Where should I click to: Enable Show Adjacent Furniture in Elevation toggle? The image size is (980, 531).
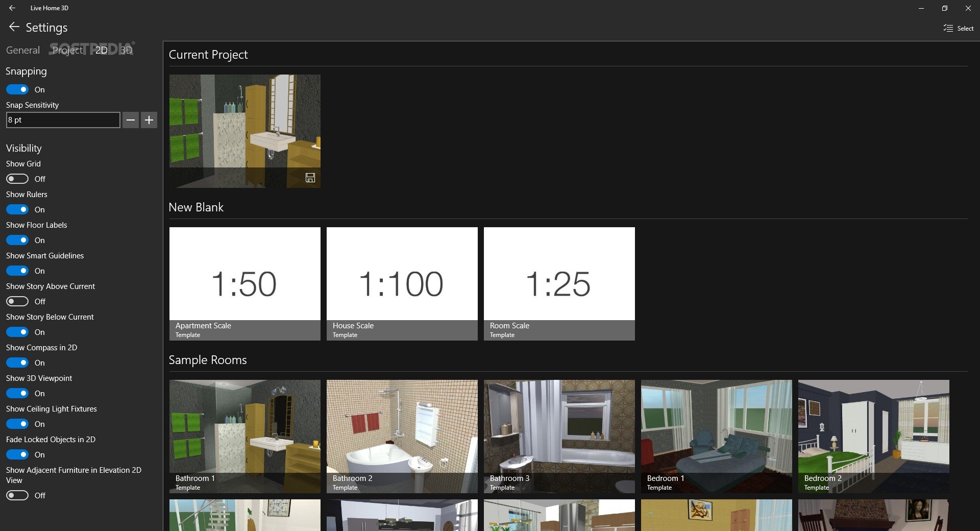coord(17,495)
